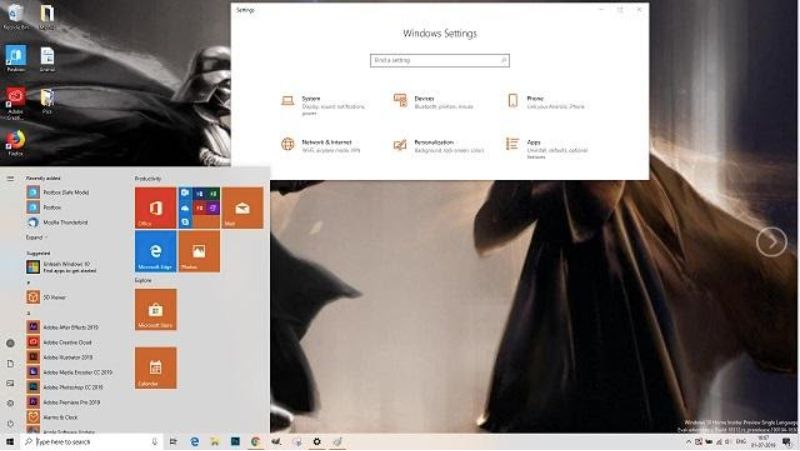
Task: Launch the Microsoft Edge tile
Action: point(156,251)
